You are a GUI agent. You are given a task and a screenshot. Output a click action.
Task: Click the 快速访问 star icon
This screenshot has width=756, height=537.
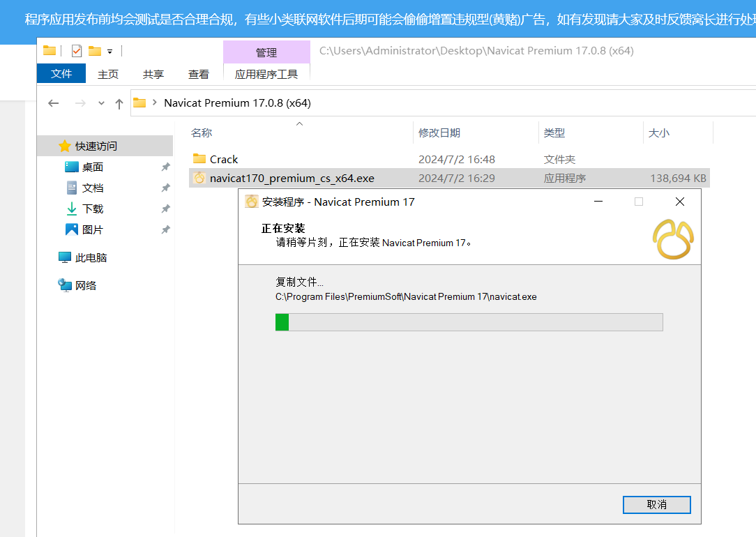pyautogui.click(x=65, y=146)
